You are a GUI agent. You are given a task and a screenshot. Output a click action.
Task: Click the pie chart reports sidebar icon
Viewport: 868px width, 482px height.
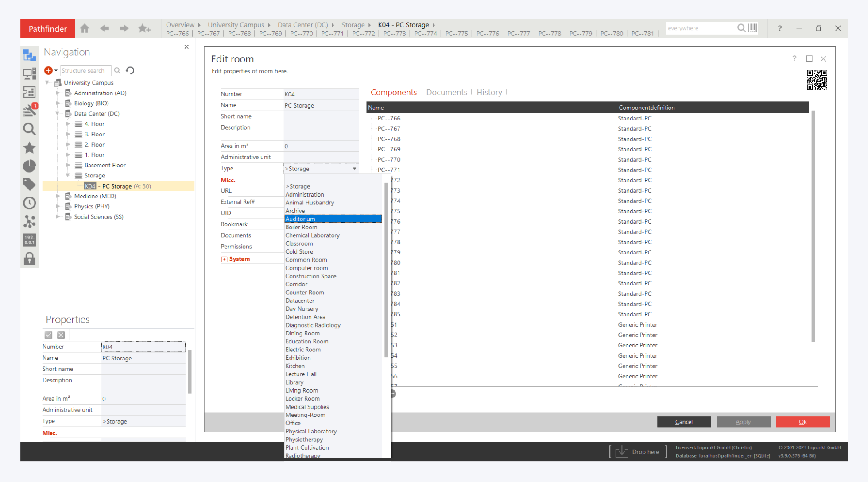[29, 166]
